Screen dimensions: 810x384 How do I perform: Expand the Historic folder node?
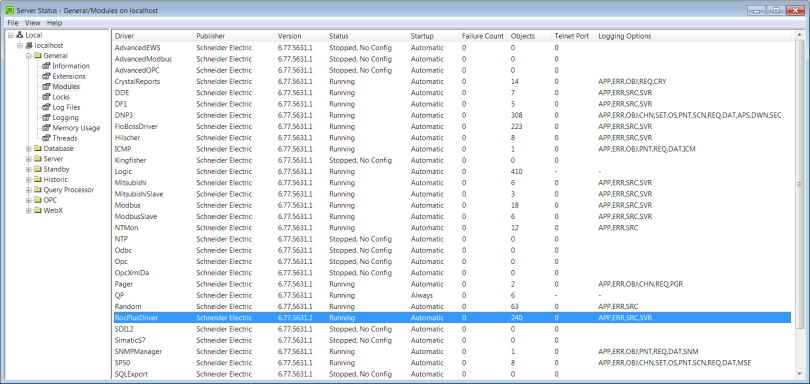pyautogui.click(x=29, y=180)
